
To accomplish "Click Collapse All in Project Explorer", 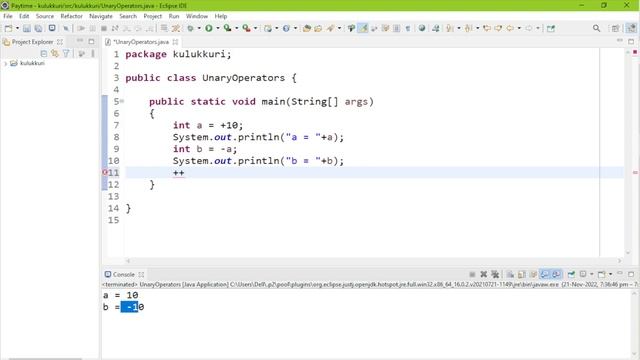I will click(44, 53).
